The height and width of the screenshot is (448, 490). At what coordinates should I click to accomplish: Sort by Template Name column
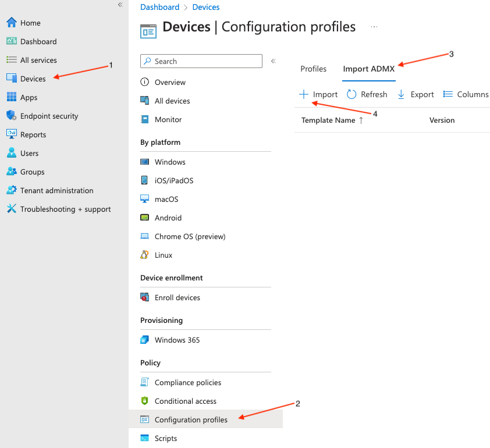coord(332,120)
